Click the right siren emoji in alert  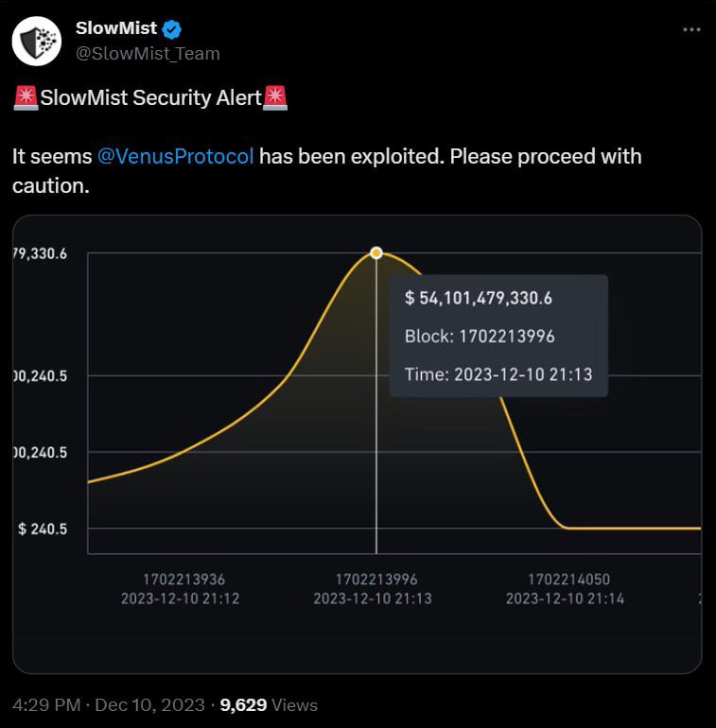click(x=275, y=98)
